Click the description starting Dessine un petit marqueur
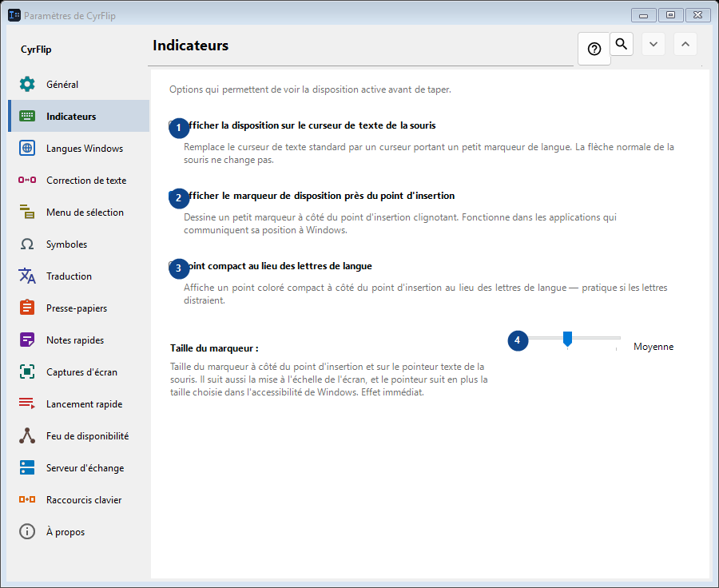Viewport: 719px width, 588px height. 400,224
